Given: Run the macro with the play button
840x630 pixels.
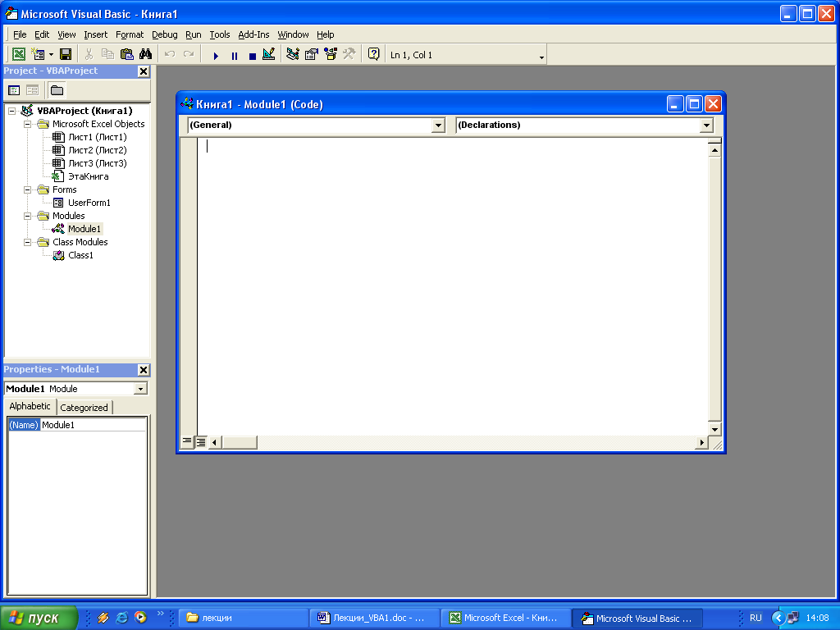Looking at the screenshot, I should 216,55.
